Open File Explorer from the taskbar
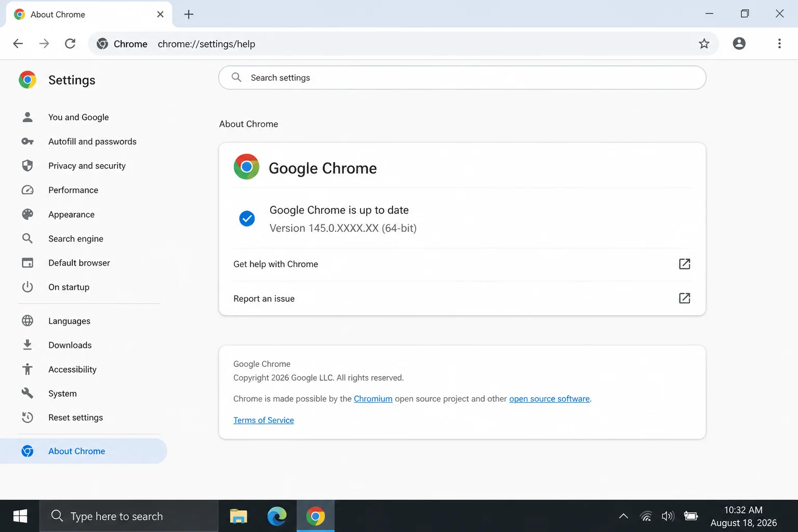The width and height of the screenshot is (798, 532). [238, 516]
